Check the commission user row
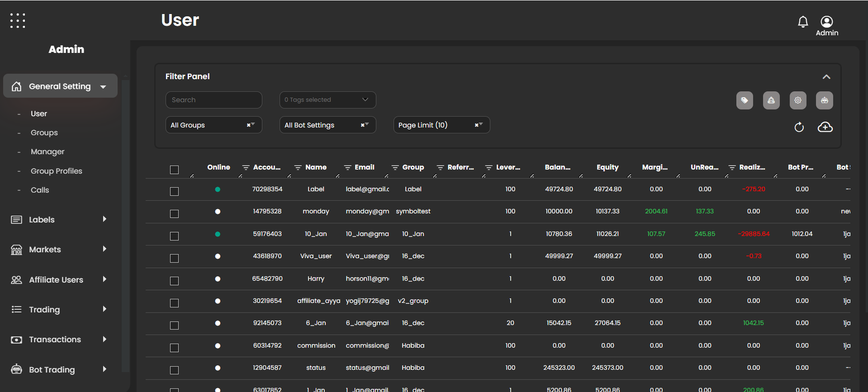 click(174, 348)
